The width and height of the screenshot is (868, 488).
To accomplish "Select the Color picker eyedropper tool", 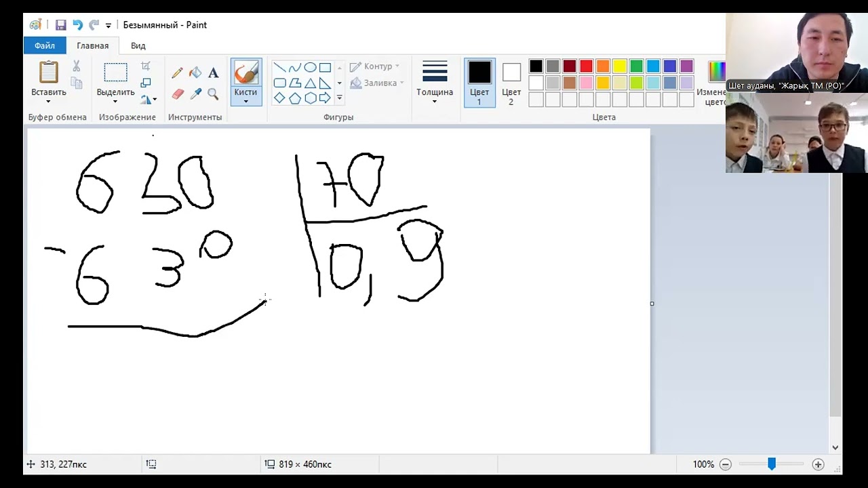I will [x=195, y=94].
